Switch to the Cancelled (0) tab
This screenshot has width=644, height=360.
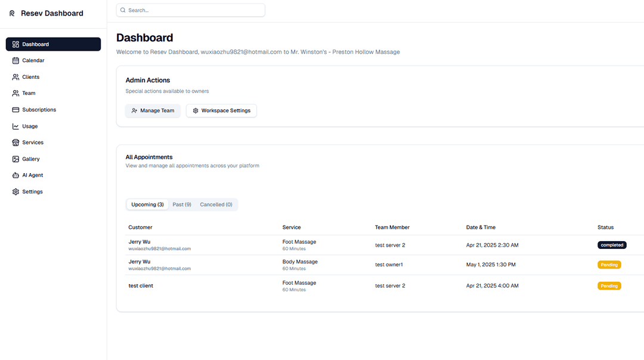(216, 205)
